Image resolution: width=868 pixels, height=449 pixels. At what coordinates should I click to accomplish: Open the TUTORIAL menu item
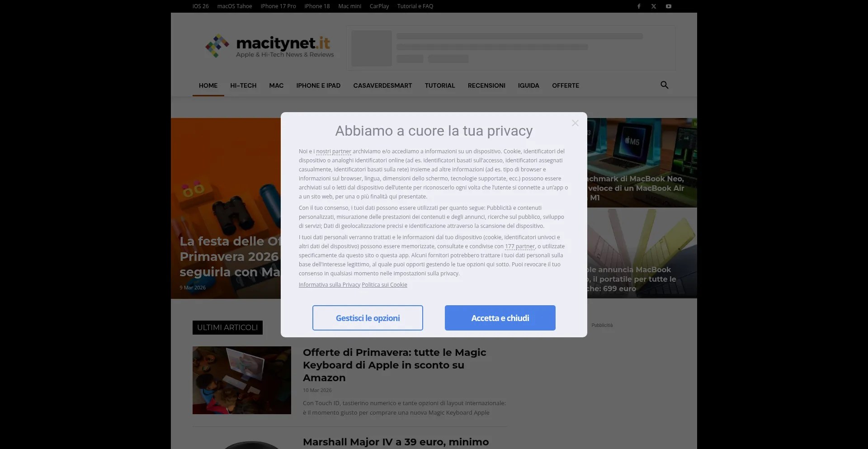tap(440, 85)
